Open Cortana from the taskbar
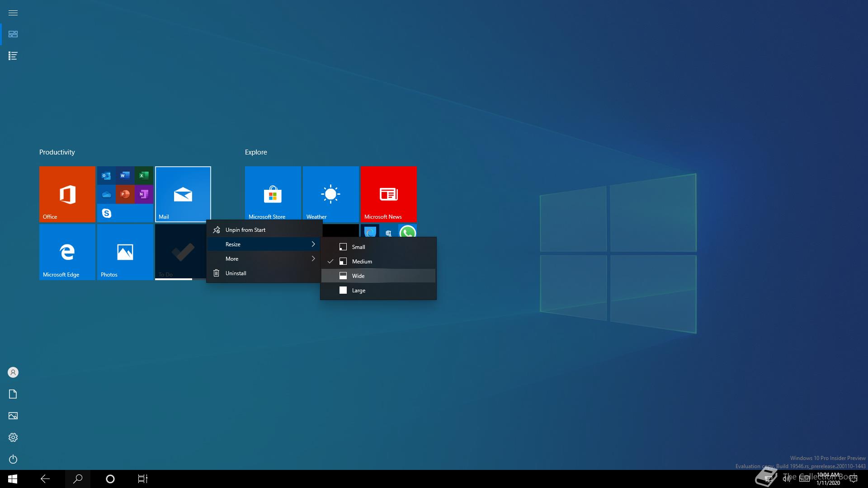Screen dimensions: 868x488 click(110, 479)
